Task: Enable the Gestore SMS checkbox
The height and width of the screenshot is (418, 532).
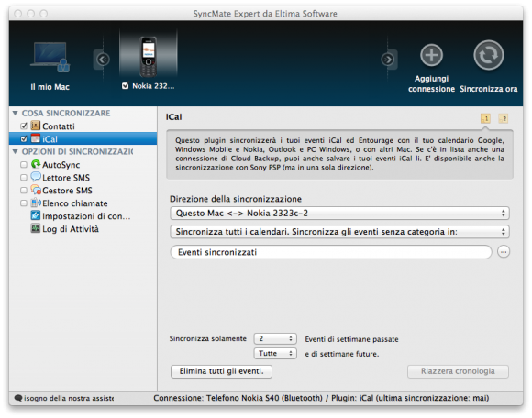Action: tap(24, 191)
